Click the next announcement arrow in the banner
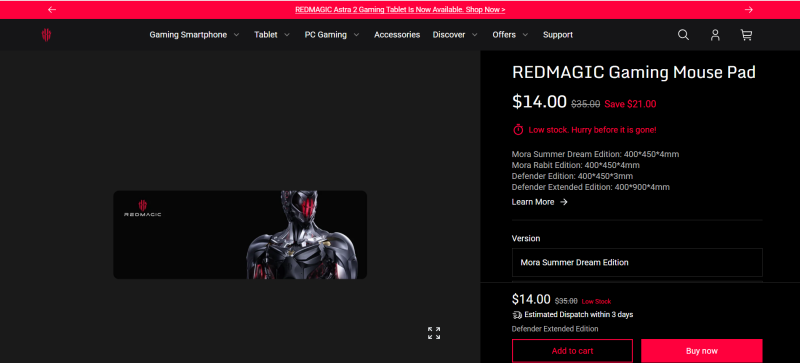The height and width of the screenshot is (363, 800). coord(748,10)
